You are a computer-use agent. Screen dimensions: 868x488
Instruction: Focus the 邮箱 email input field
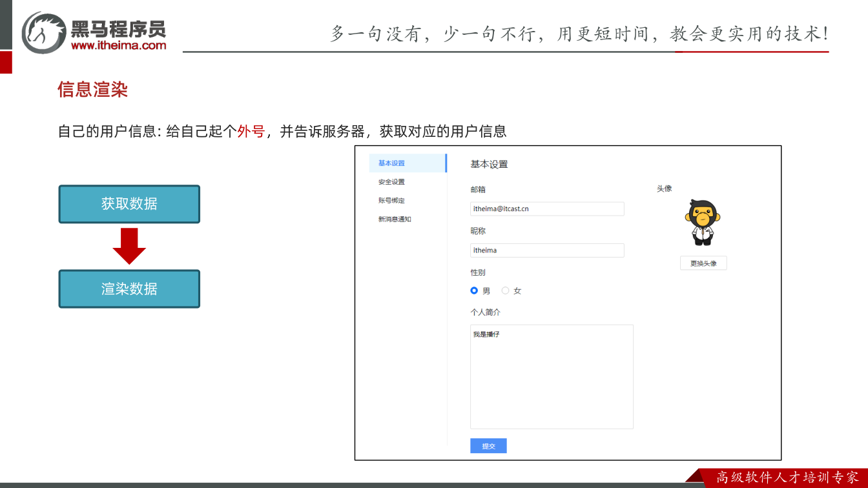pos(547,208)
